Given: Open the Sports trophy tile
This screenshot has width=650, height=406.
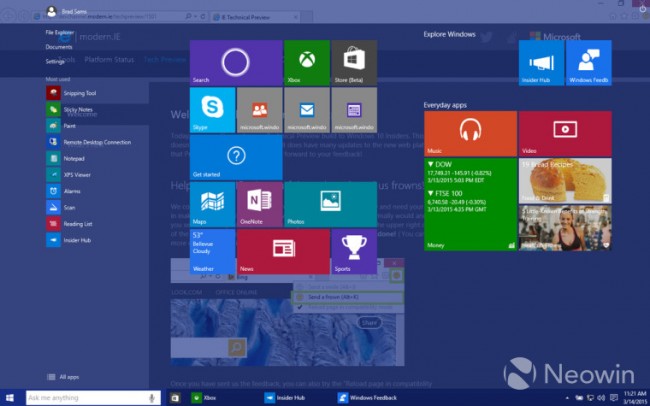Looking at the screenshot, I should pyautogui.click(x=354, y=252).
